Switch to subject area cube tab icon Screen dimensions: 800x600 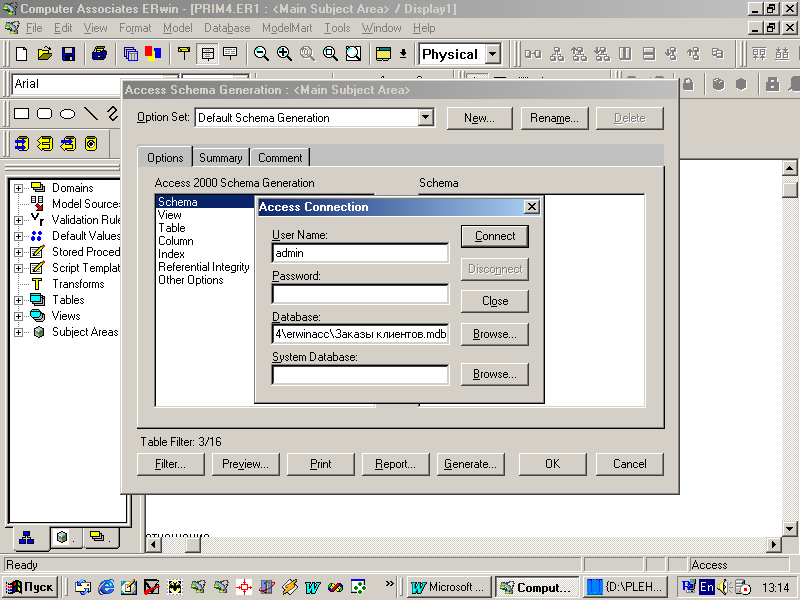(62, 537)
